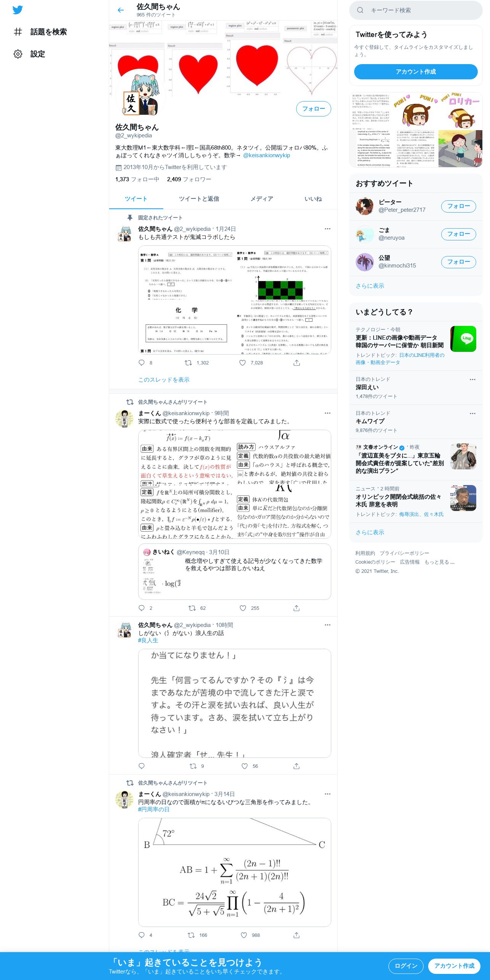Switch to ツイートと返信 tab
The width and height of the screenshot is (490, 980).
(199, 199)
